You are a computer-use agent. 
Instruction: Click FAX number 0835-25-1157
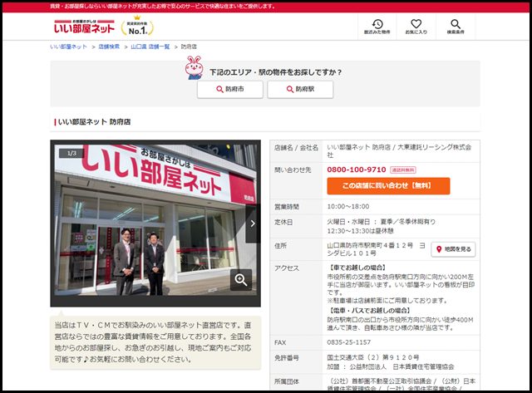(349, 342)
